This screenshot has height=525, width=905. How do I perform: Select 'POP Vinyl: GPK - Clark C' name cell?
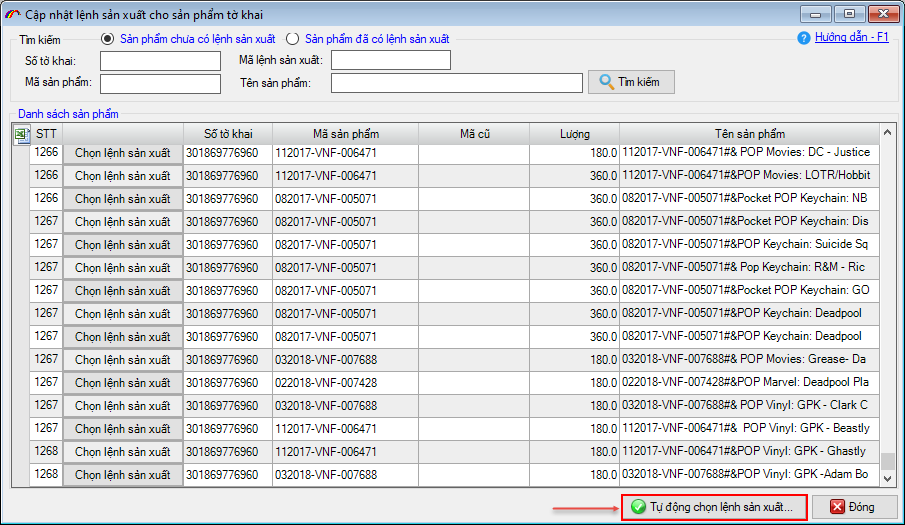click(x=750, y=406)
